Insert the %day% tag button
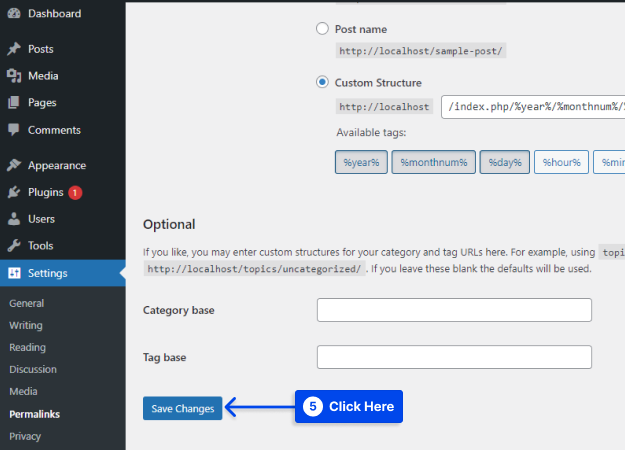The image size is (625, 450). point(505,162)
